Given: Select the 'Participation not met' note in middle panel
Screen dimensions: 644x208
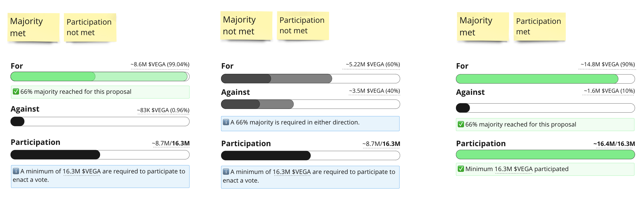Looking at the screenshot, I should [x=302, y=25].
